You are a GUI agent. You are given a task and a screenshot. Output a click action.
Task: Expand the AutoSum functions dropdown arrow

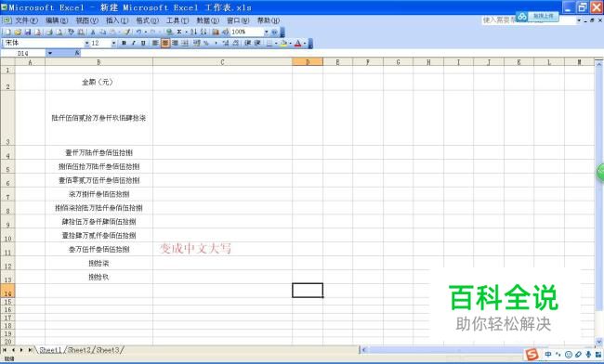186,32
